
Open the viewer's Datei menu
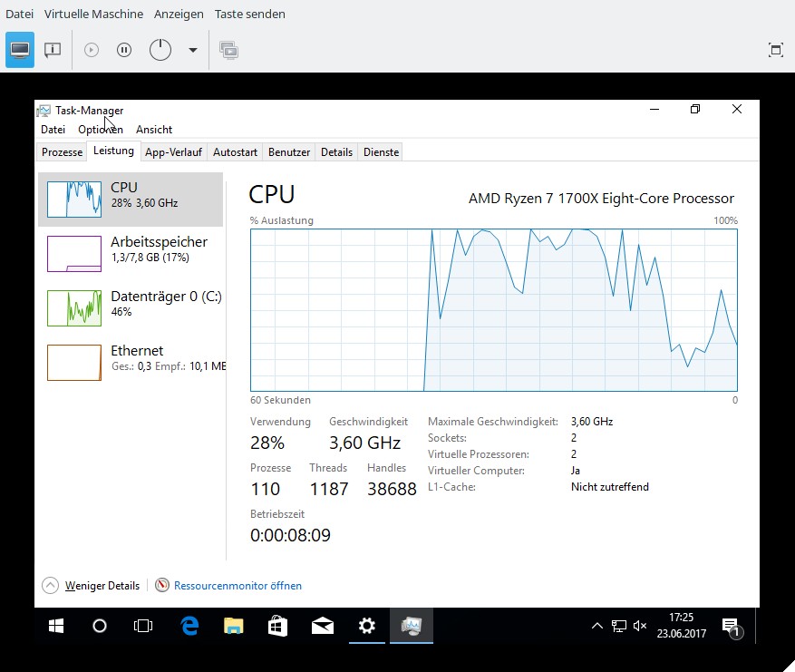click(x=19, y=15)
